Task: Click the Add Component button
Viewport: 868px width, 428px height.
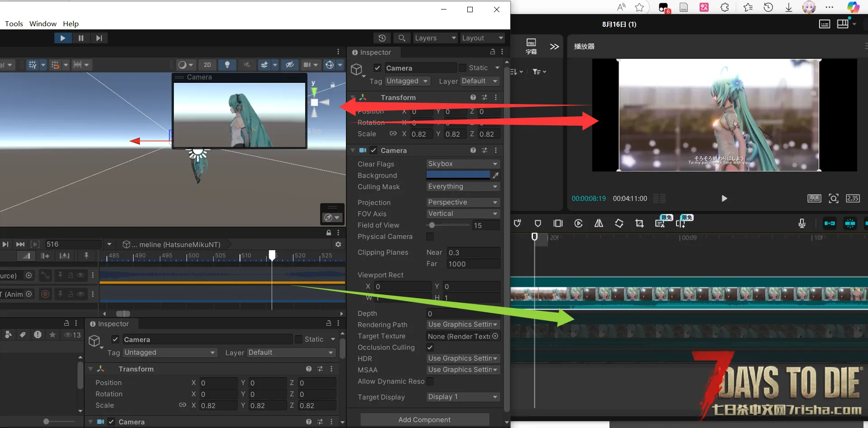Action: pos(424,420)
